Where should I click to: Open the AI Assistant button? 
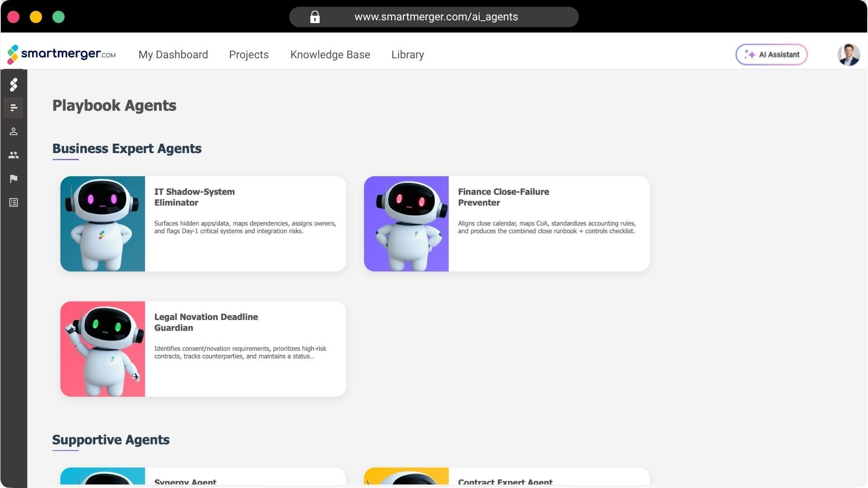pos(771,55)
